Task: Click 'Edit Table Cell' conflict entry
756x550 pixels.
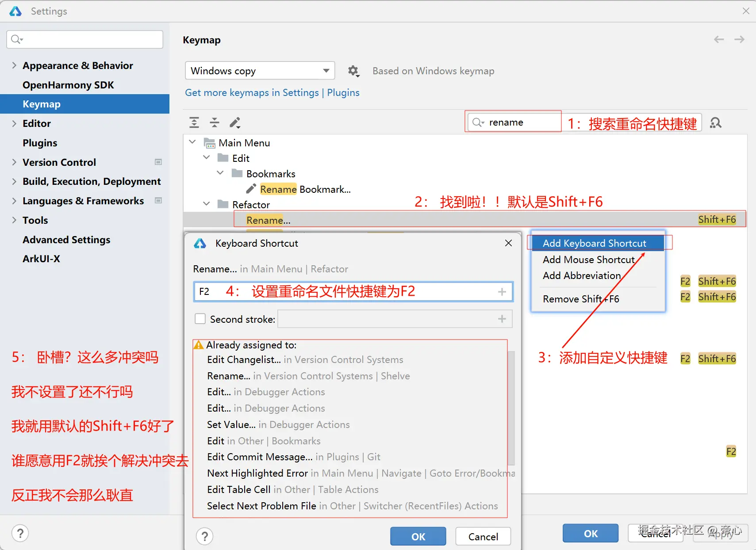Action: (x=293, y=489)
